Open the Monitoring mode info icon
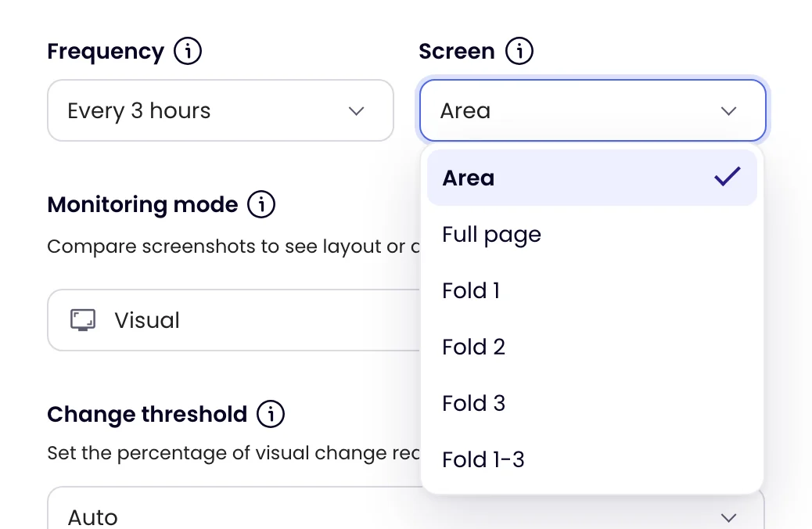 pyautogui.click(x=261, y=204)
